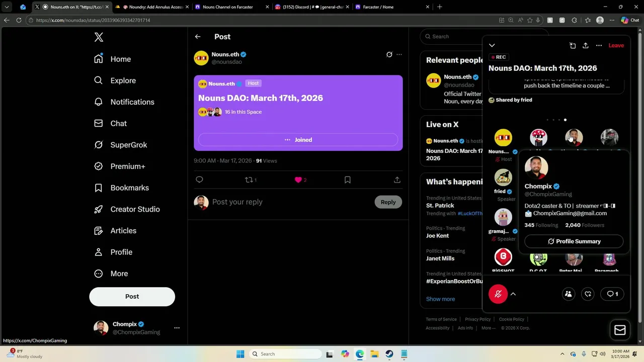Image resolution: width=644 pixels, height=362 pixels.
Task: Click the Grok icon on the post
Action: [x=389, y=54]
